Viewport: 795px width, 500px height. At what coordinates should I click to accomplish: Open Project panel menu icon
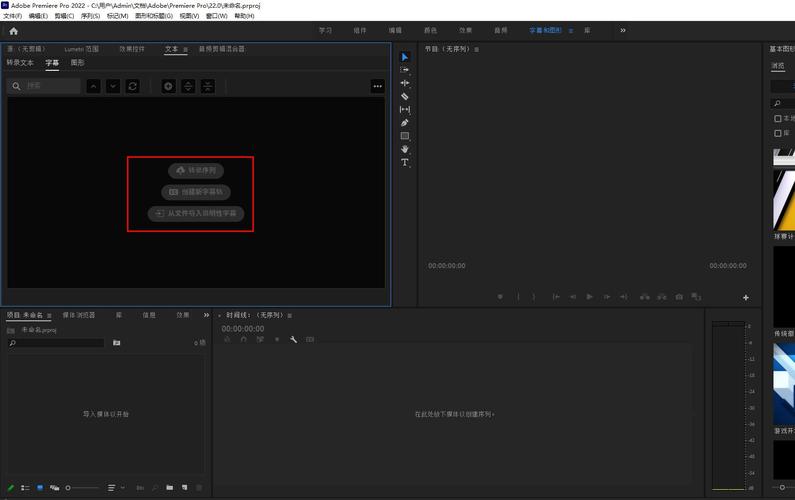[x=49, y=316]
